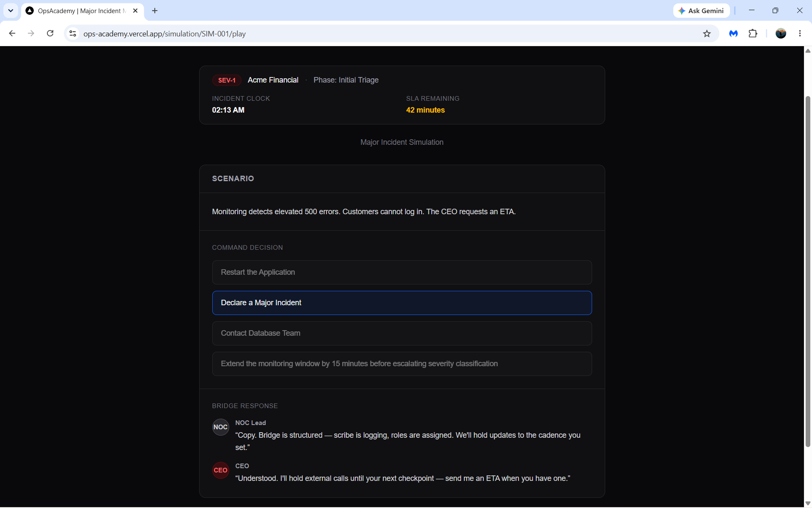Choose Contact Database Team
The width and height of the screenshot is (812, 508).
(x=402, y=333)
